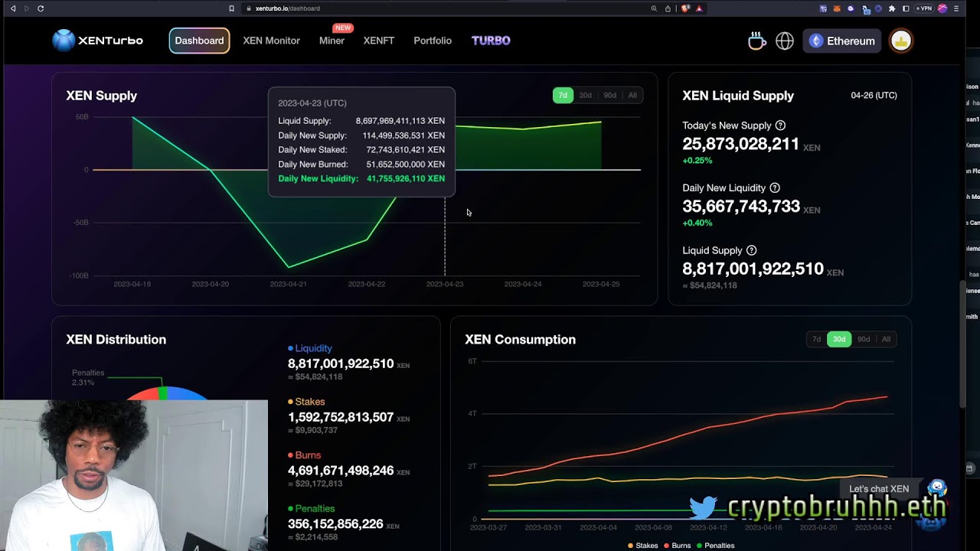Click browser forward button
Image resolution: width=980 pixels, height=551 pixels.
27,8
